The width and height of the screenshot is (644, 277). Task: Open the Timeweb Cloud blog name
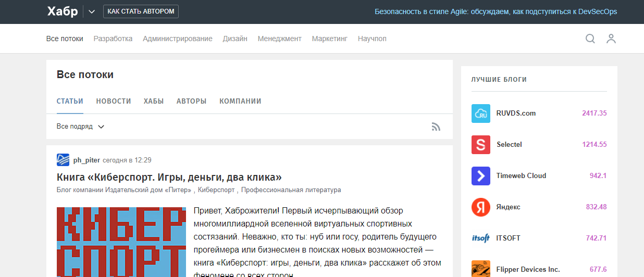click(x=521, y=175)
